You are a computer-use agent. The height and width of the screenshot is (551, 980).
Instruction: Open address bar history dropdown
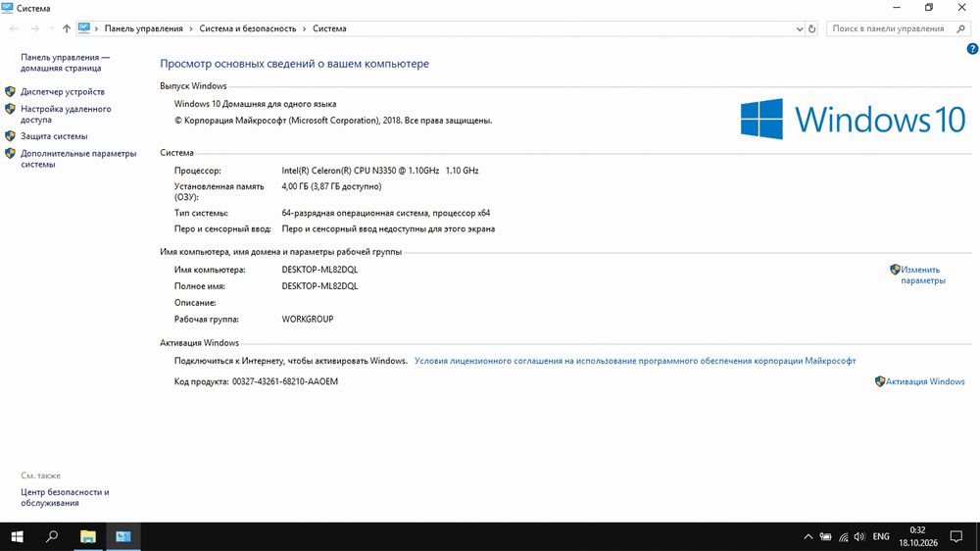tap(800, 28)
